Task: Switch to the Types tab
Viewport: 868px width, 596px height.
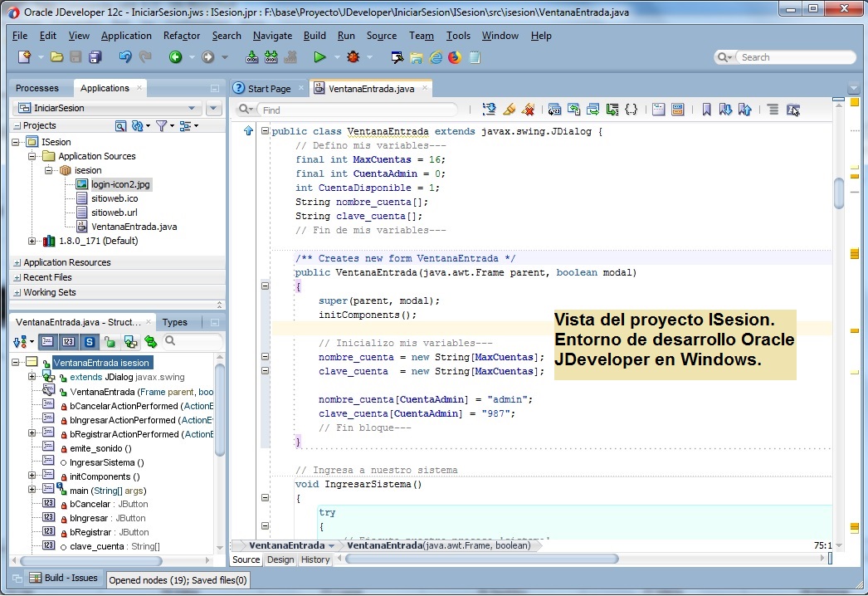Action: pos(175,322)
